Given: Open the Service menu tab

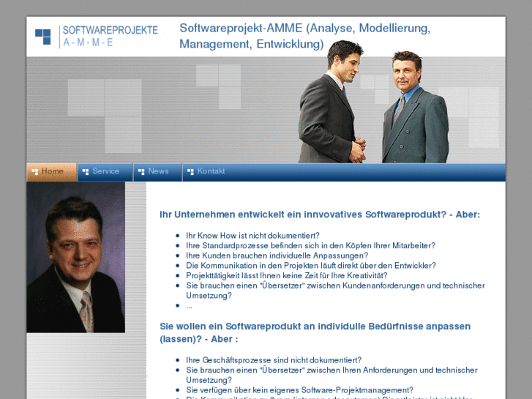Looking at the screenshot, I should (105, 172).
